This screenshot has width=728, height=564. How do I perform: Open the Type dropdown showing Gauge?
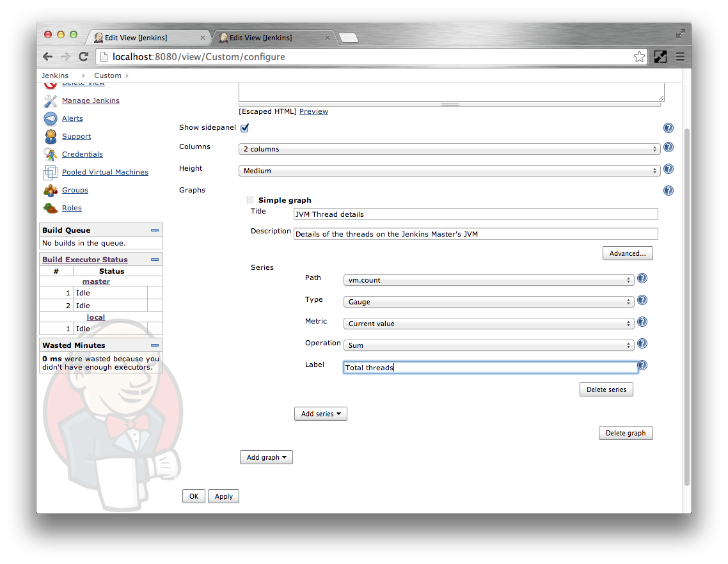pos(489,302)
